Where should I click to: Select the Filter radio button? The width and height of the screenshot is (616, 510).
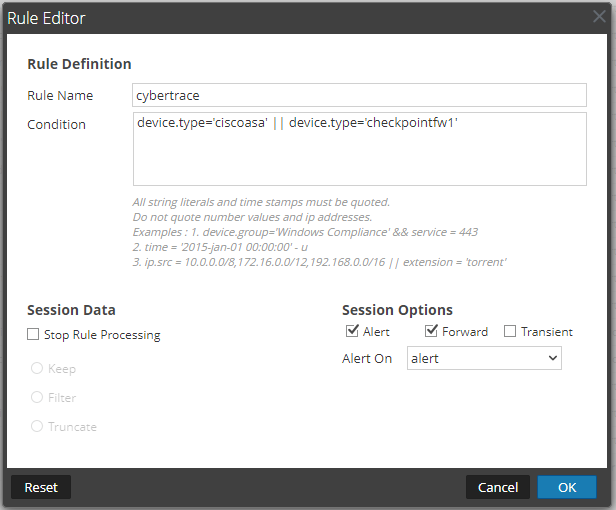[x=38, y=398]
